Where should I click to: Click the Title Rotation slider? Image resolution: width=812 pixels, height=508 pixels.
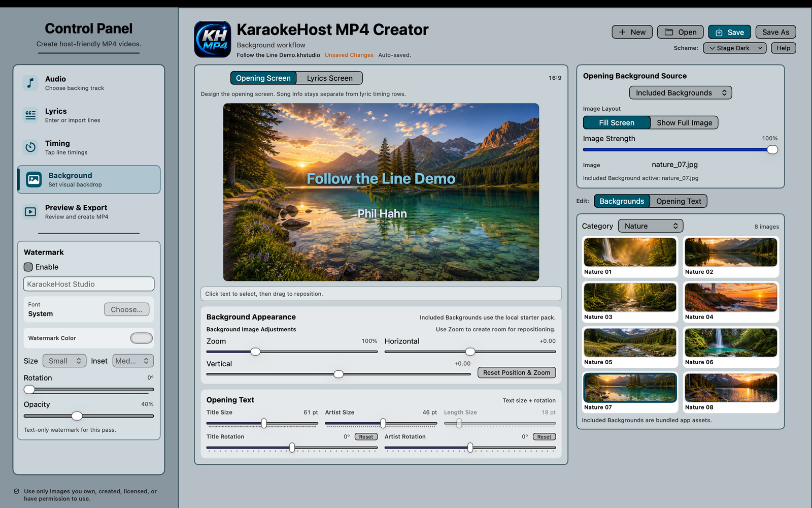click(x=292, y=448)
